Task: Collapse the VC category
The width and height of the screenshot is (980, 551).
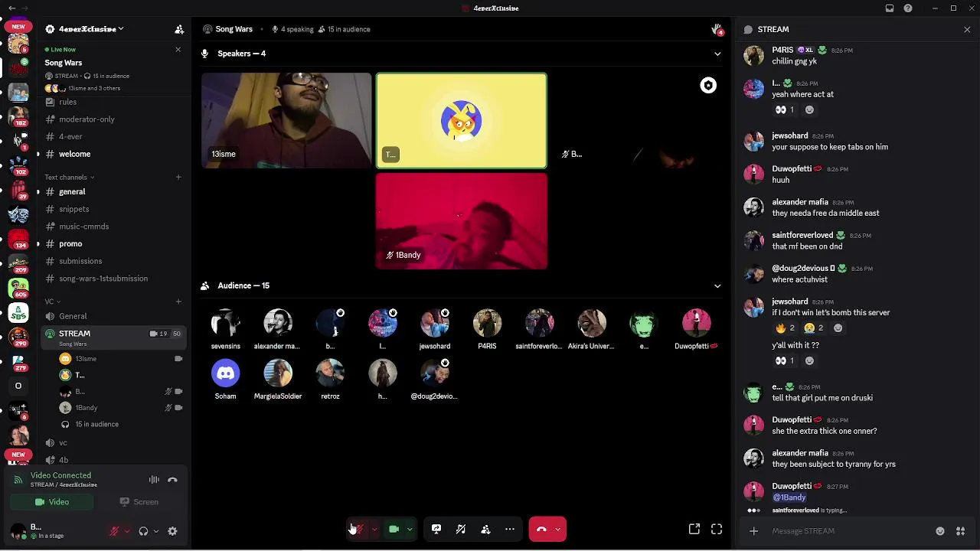Action: click(x=51, y=302)
